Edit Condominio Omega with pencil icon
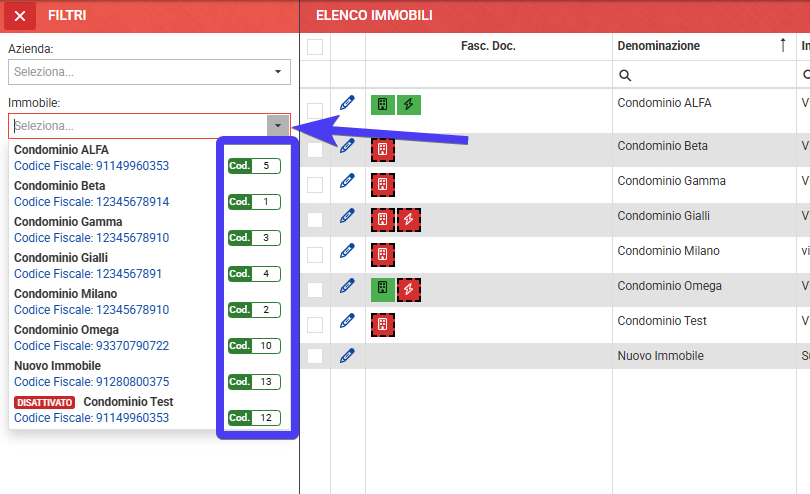Image resolution: width=810 pixels, height=494 pixels. point(347,286)
